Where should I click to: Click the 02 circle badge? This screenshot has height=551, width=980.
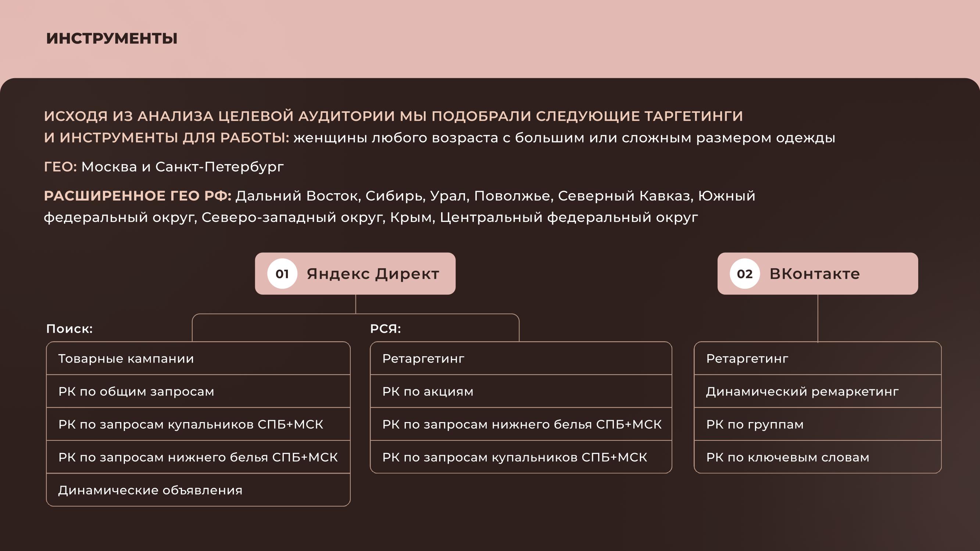click(744, 274)
